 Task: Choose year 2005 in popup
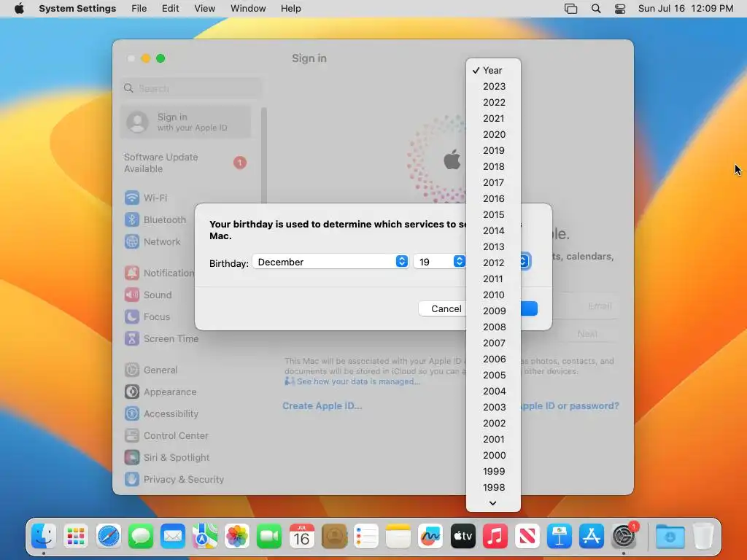coord(494,376)
